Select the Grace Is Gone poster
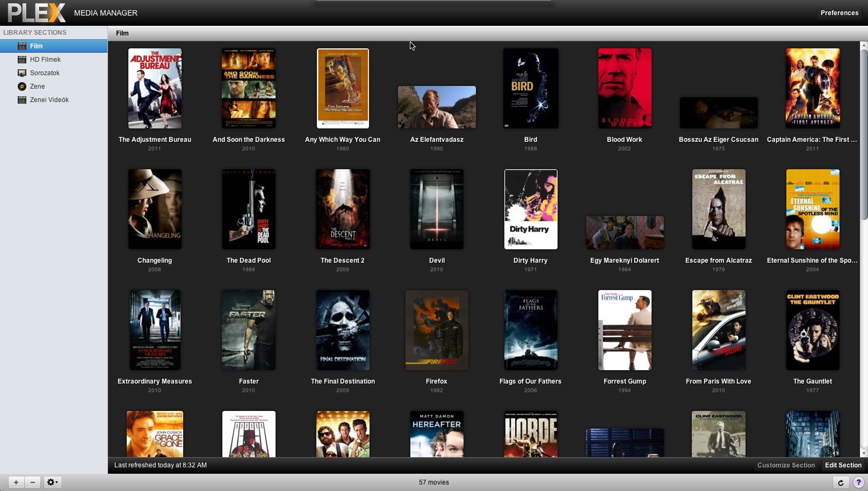Image resolution: width=868 pixels, height=491 pixels. pos(155,434)
